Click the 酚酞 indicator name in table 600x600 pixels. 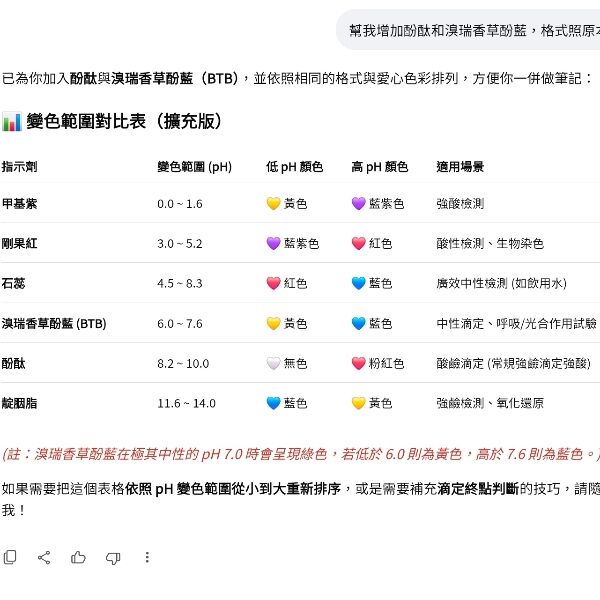(x=13, y=363)
